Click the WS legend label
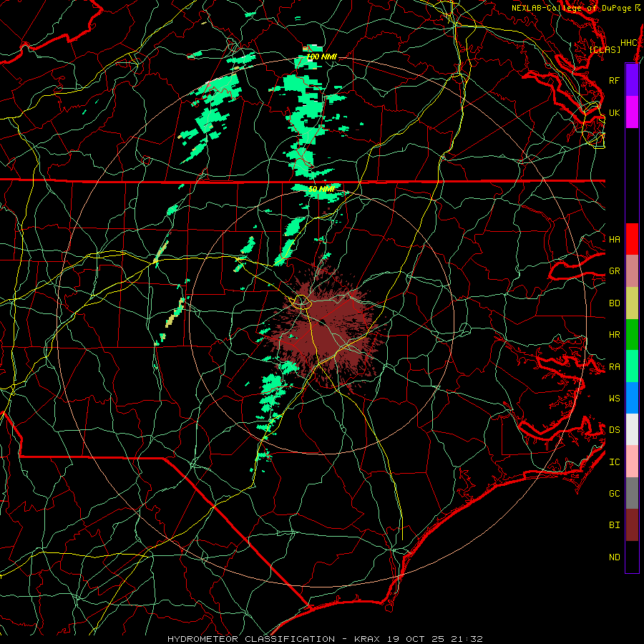This screenshot has width=644, height=644. pos(614,398)
